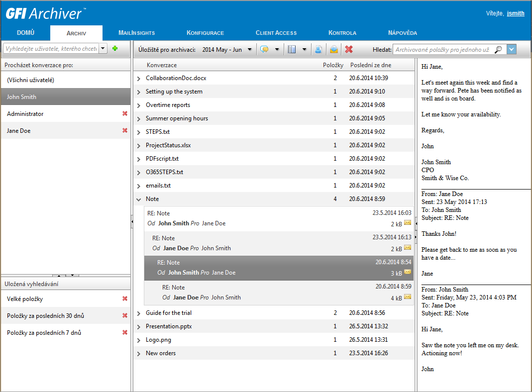Select the Logo.png conversation row
This screenshot has width=532, height=392.
tap(274, 340)
